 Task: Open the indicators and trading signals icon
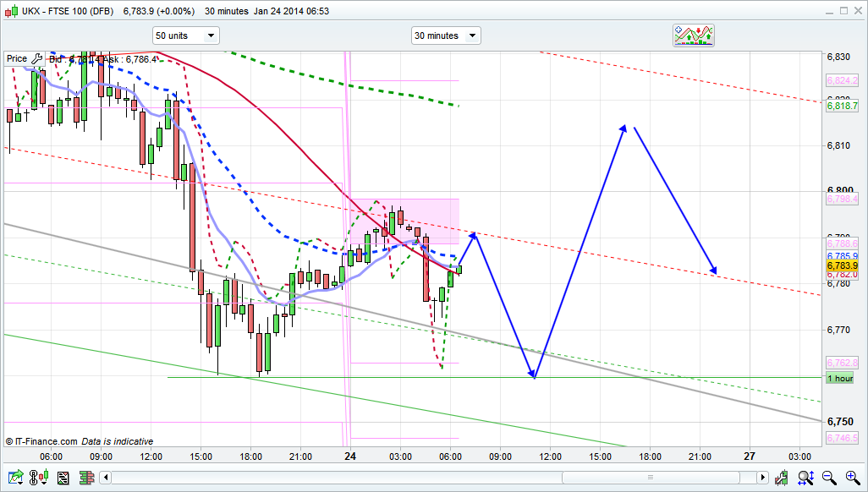tap(694, 36)
